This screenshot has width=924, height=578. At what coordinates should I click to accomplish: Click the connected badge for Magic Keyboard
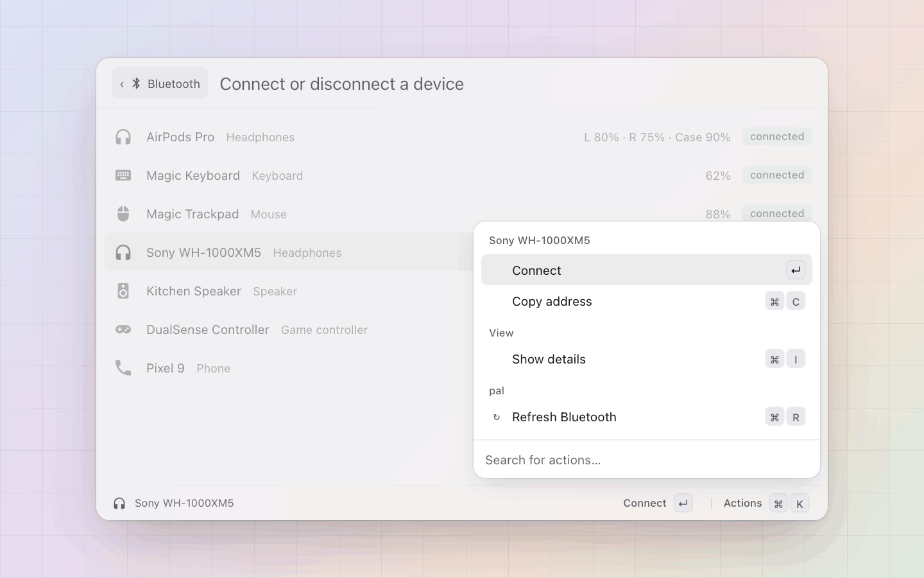coord(777,175)
